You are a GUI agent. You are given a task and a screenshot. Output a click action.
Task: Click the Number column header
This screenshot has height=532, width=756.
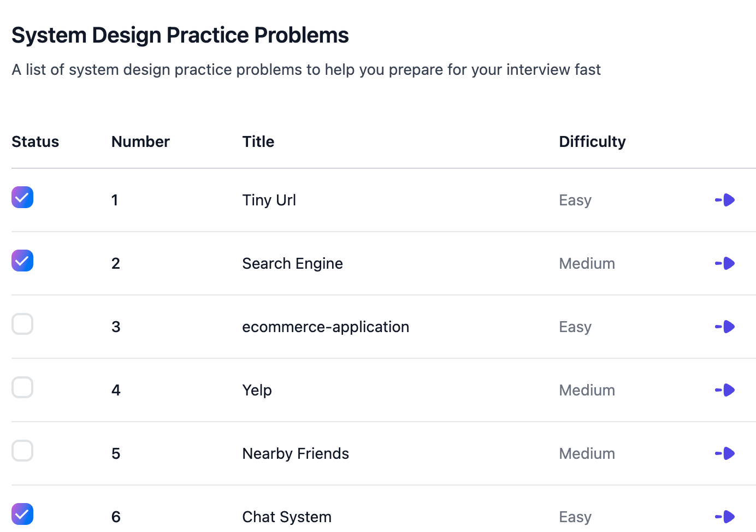pyautogui.click(x=140, y=141)
